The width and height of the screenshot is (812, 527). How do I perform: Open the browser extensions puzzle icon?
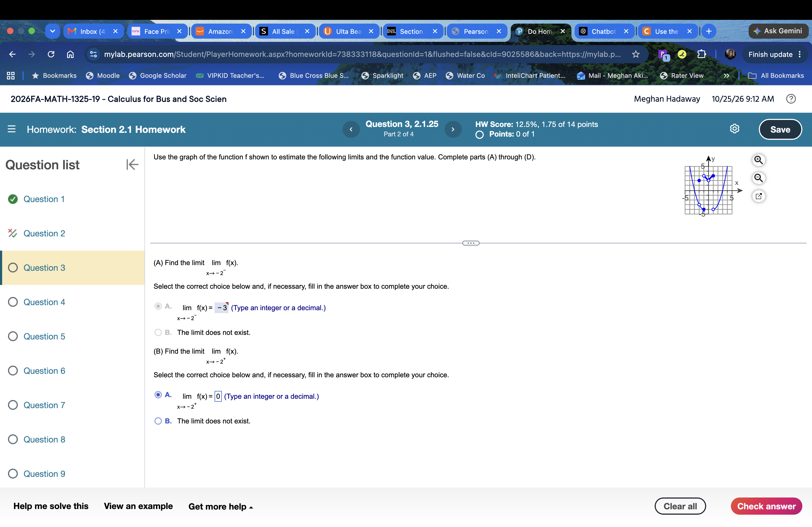point(701,54)
